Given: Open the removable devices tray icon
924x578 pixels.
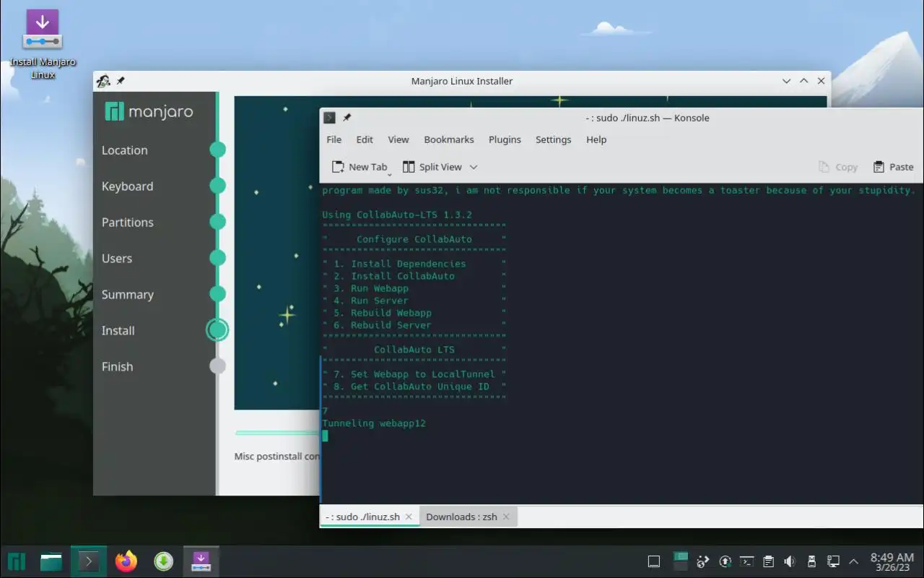Looking at the screenshot, I should 811,561.
